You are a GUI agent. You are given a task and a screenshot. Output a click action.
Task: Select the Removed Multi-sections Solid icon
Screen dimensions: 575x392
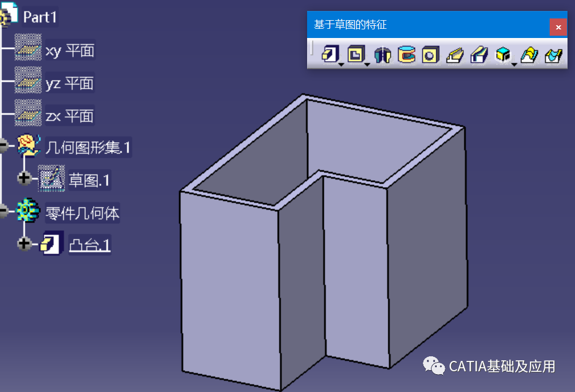click(x=554, y=55)
